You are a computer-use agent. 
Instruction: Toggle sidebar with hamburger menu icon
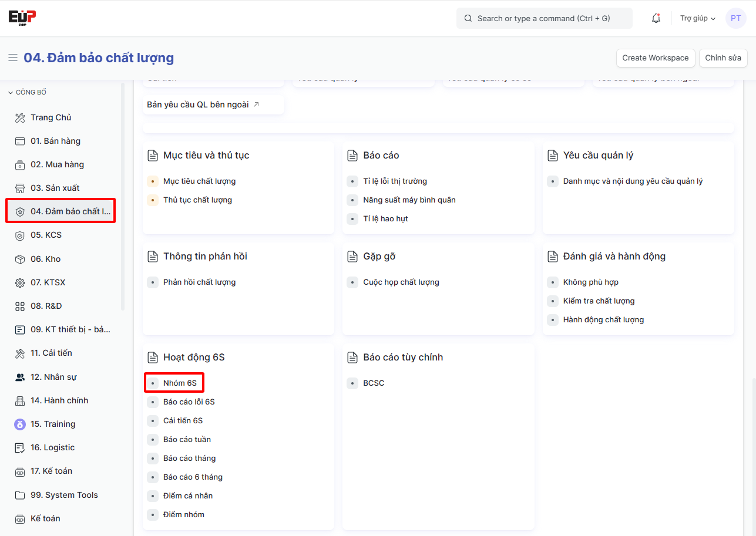13,58
